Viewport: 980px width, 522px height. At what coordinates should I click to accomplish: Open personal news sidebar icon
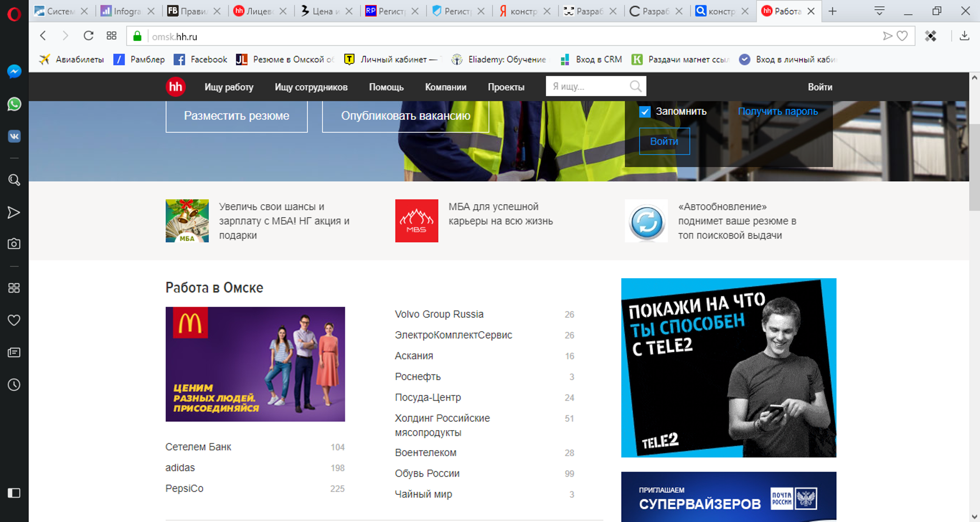14,352
